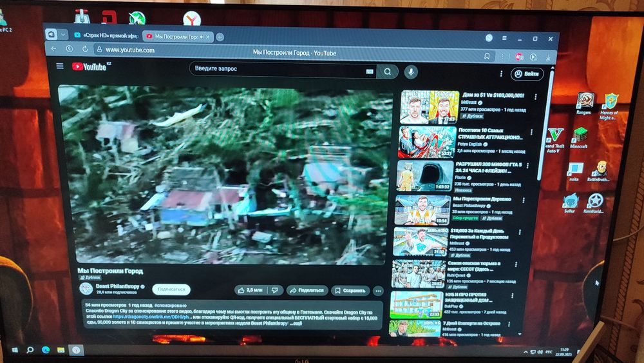Open on-screen keyboard icon in search box
Viewport: 644px width, 363px height.
[x=369, y=71]
